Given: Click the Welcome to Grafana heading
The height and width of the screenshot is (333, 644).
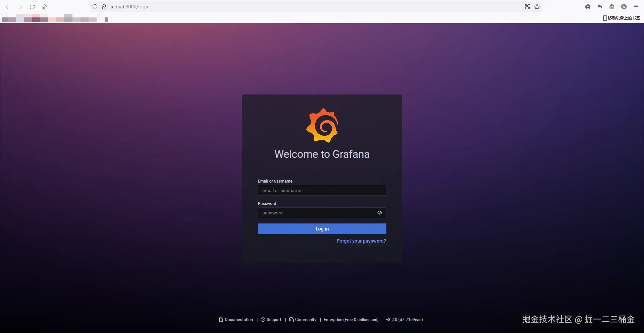Looking at the screenshot, I should 322,154.
